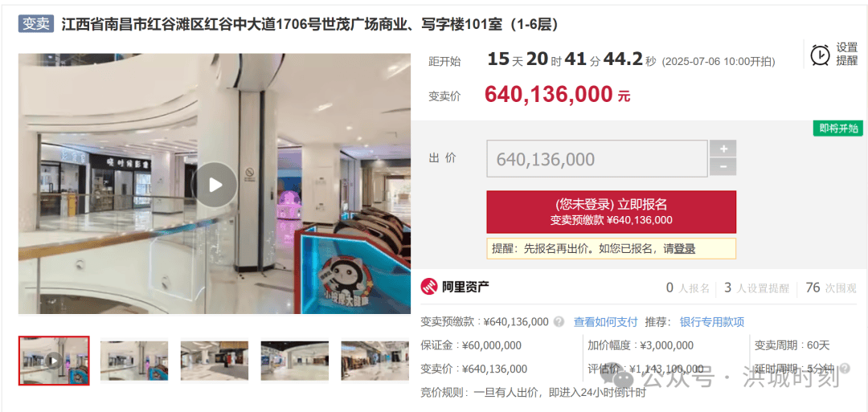Click the 立即报名 registration button
868x412 pixels.
(611, 212)
